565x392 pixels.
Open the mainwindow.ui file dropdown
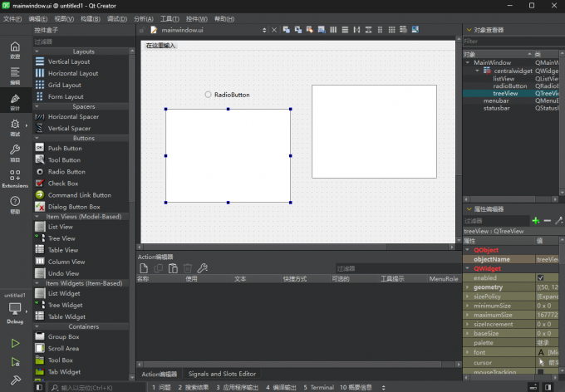[x=265, y=30]
